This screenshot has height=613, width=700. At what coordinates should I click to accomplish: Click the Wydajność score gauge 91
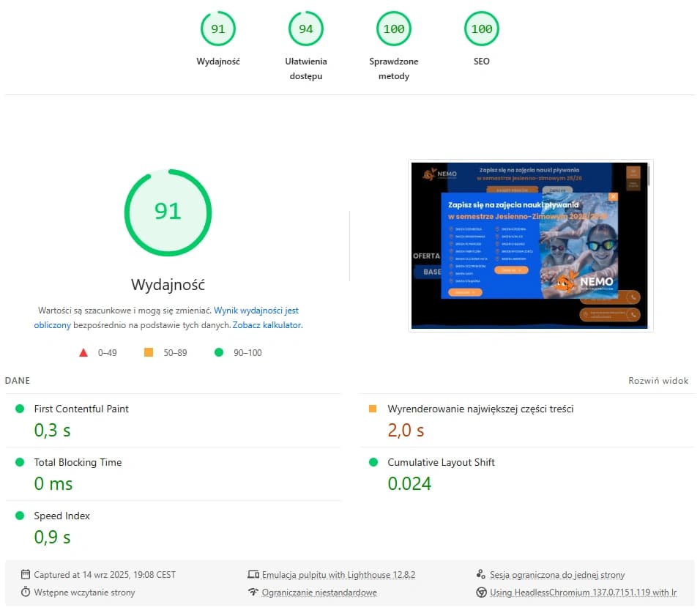coord(218,29)
